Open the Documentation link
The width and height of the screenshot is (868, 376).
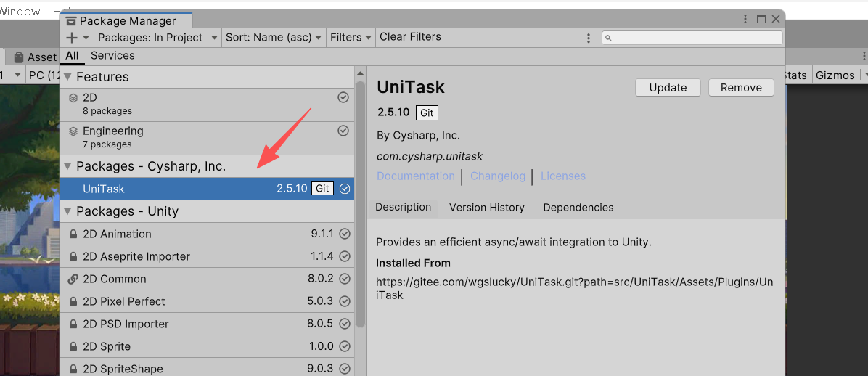point(416,176)
